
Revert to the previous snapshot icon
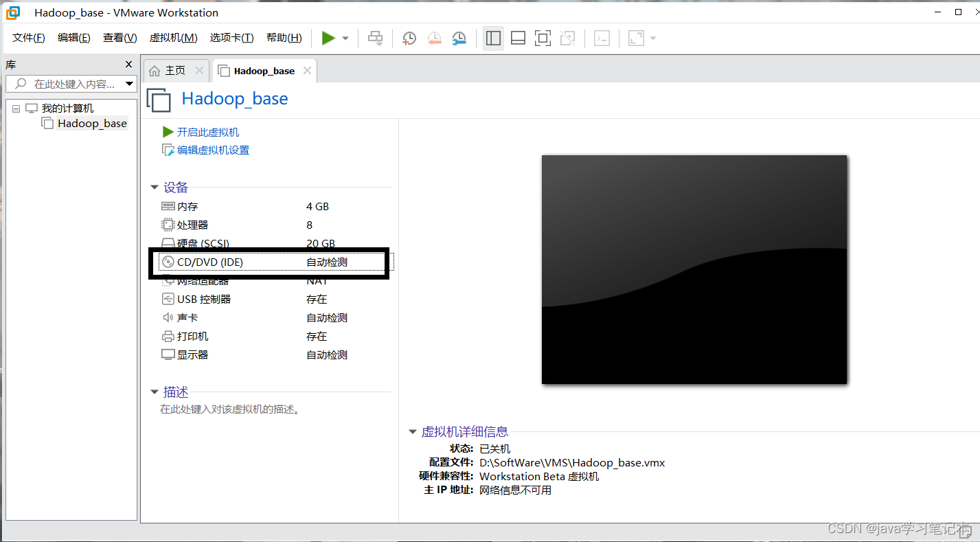click(x=434, y=38)
